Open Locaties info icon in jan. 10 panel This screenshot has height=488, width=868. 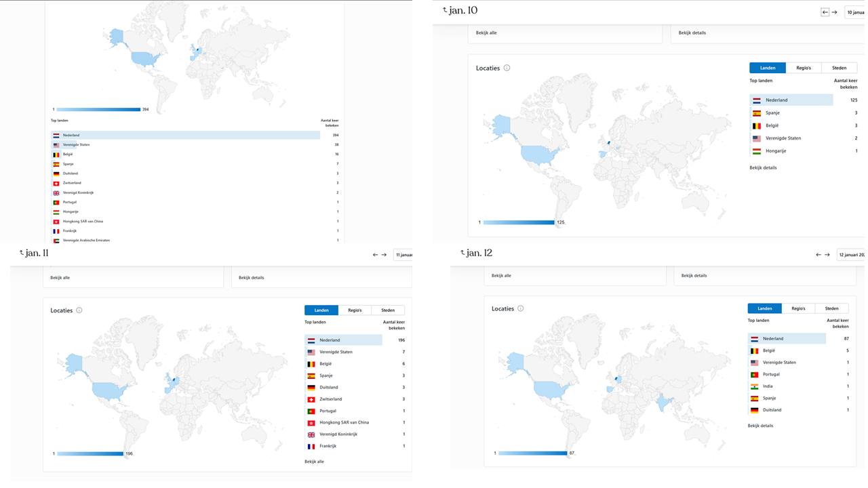(x=507, y=68)
